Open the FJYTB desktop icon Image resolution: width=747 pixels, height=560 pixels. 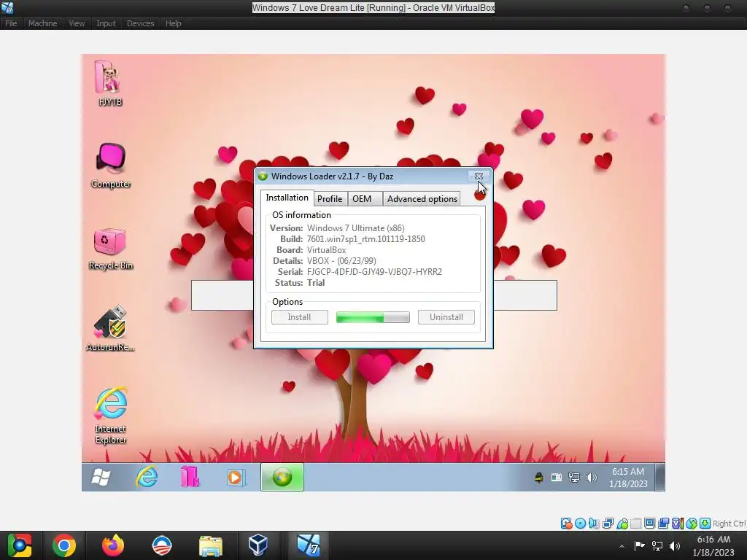(x=110, y=83)
